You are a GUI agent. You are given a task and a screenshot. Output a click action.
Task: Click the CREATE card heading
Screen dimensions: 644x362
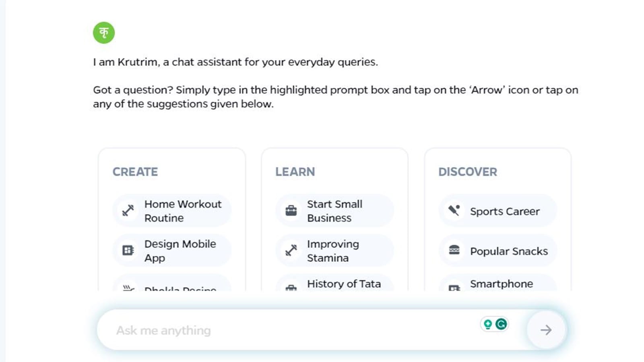[135, 172]
